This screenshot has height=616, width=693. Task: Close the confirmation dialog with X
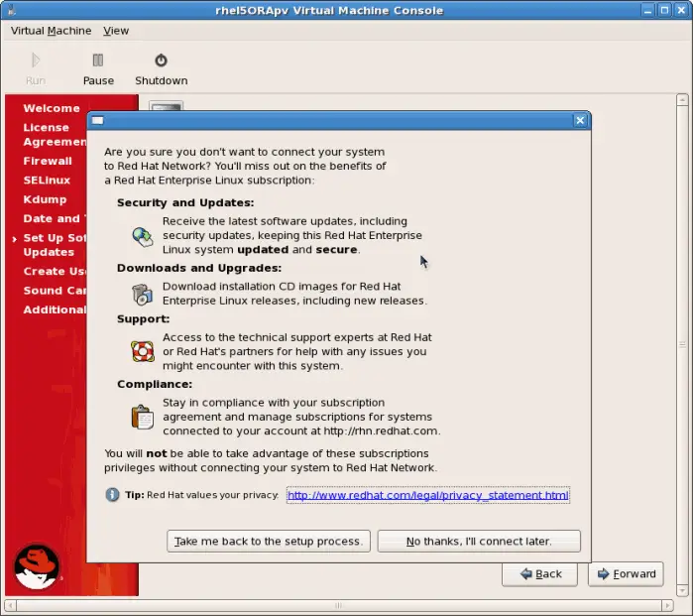tap(580, 120)
